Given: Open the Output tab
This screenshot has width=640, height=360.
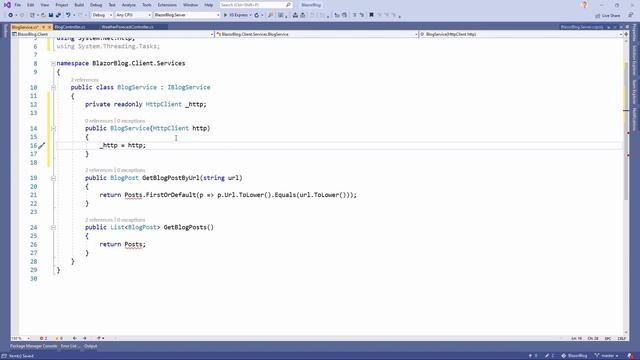Looking at the screenshot, I should coord(91,346).
